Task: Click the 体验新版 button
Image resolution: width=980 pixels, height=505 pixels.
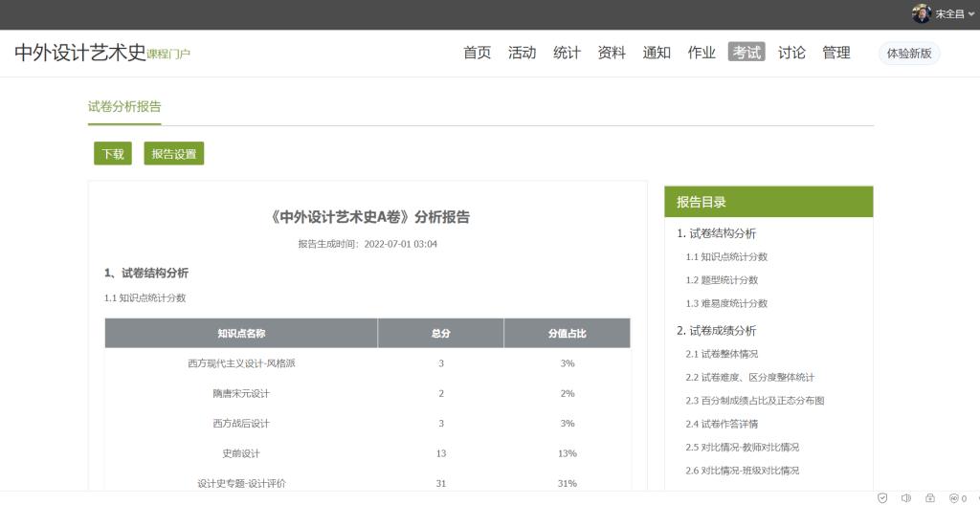Action: (908, 54)
